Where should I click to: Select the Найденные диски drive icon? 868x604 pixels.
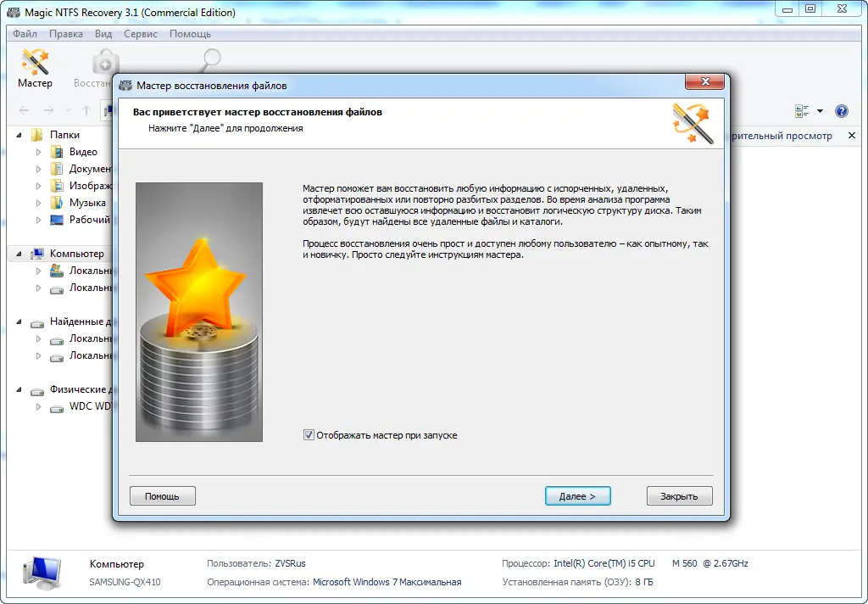click(x=37, y=323)
